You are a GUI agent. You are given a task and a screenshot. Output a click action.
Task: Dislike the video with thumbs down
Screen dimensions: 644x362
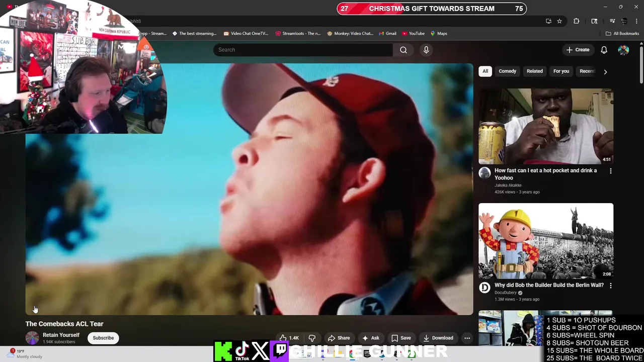click(x=312, y=338)
